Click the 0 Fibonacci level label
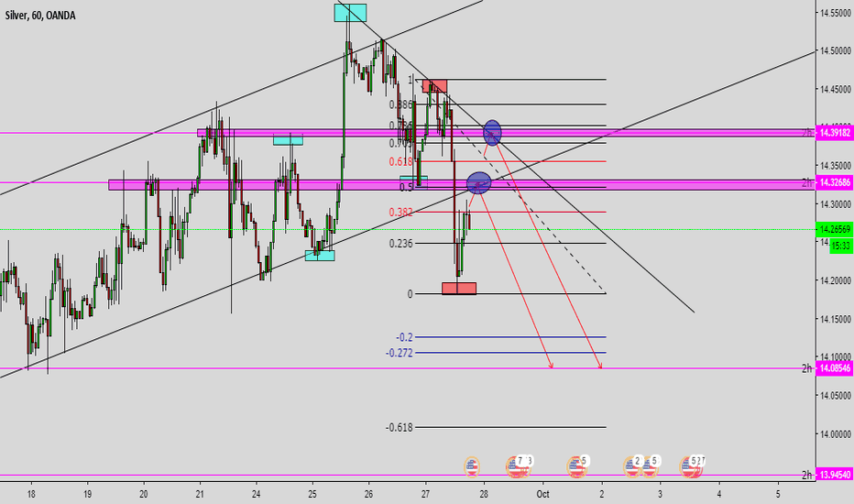 pyautogui.click(x=411, y=294)
